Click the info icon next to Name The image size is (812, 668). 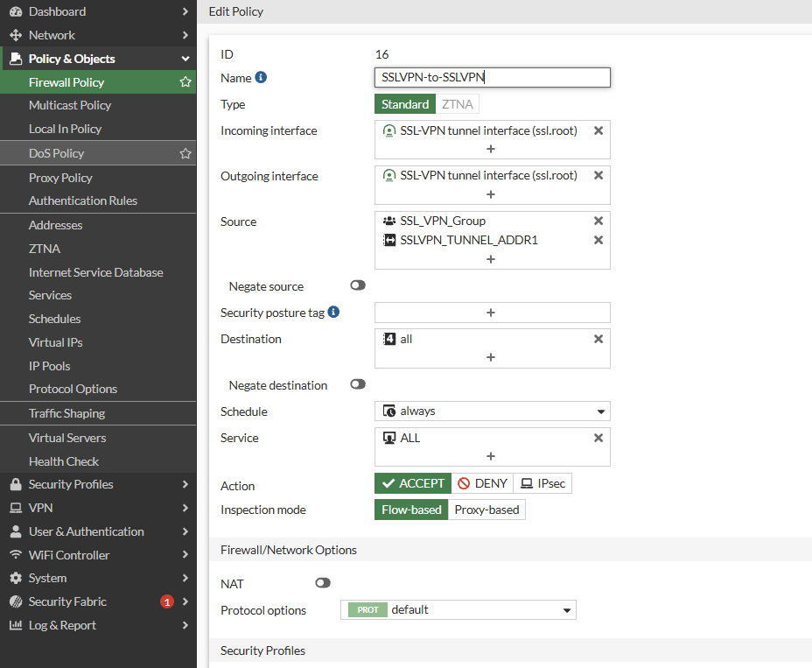(261, 77)
